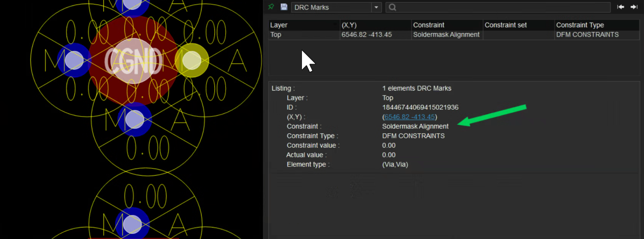Viewport: 644px width, 239px height.
Task: Open the 6546.82 -413.45 coordinate link
Action: 409,117
